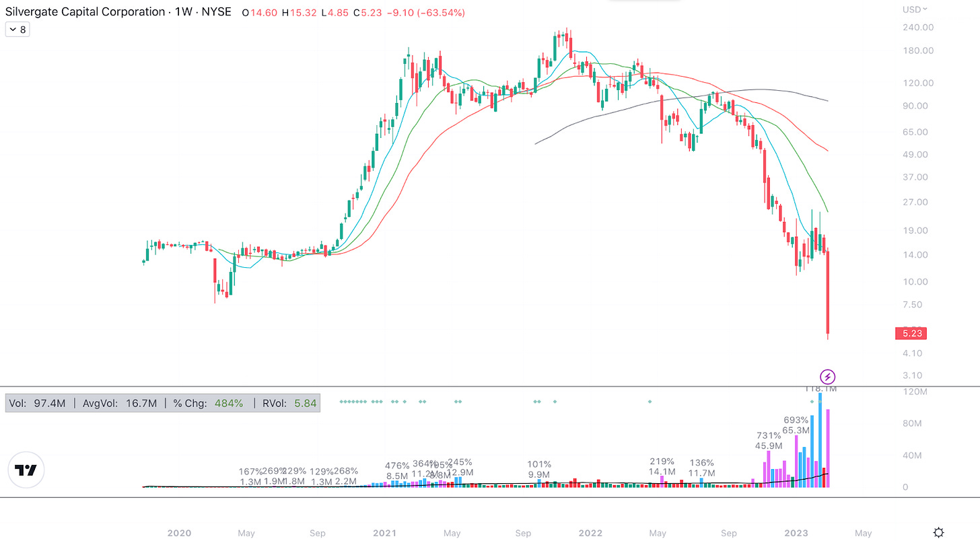Click the 120M volume axis label
Screen dimensions: 980x541
[917, 392]
